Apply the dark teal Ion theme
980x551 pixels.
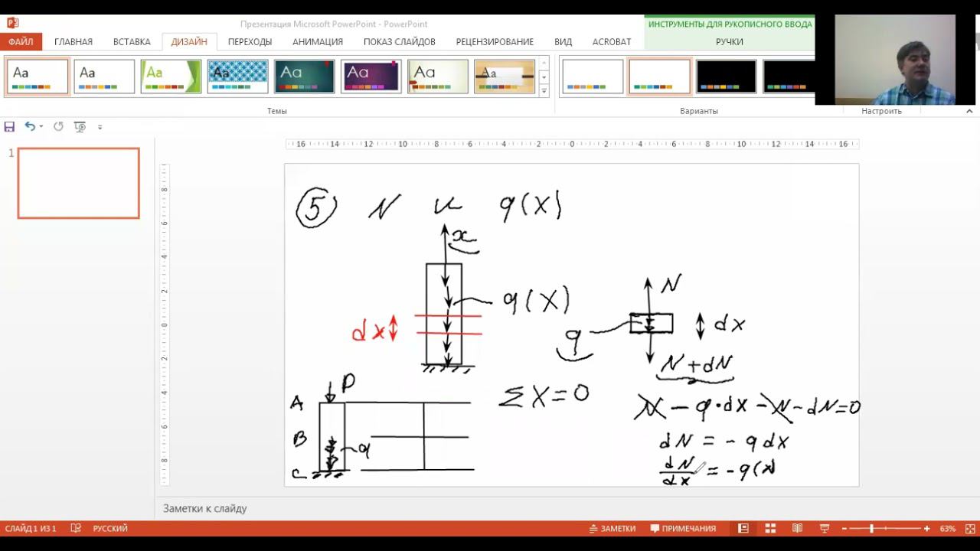click(305, 77)
